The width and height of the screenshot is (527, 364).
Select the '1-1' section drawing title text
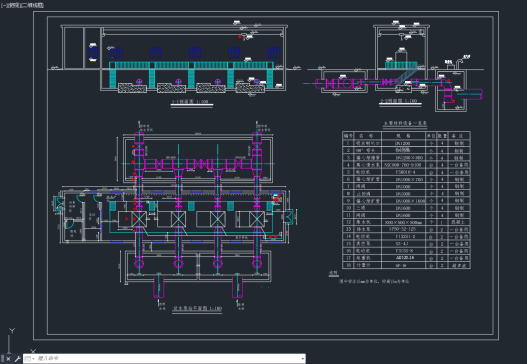[190, 102]
